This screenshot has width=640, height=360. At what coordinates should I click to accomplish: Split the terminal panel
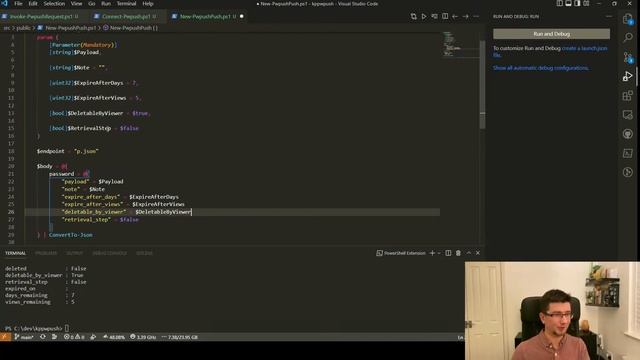pyautogui.click(x=448, y=253)
